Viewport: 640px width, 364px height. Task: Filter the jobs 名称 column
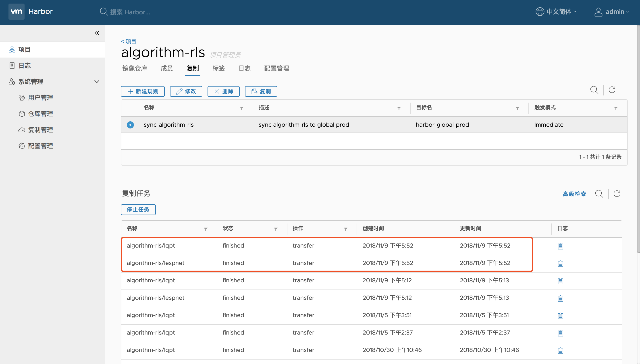206,229
